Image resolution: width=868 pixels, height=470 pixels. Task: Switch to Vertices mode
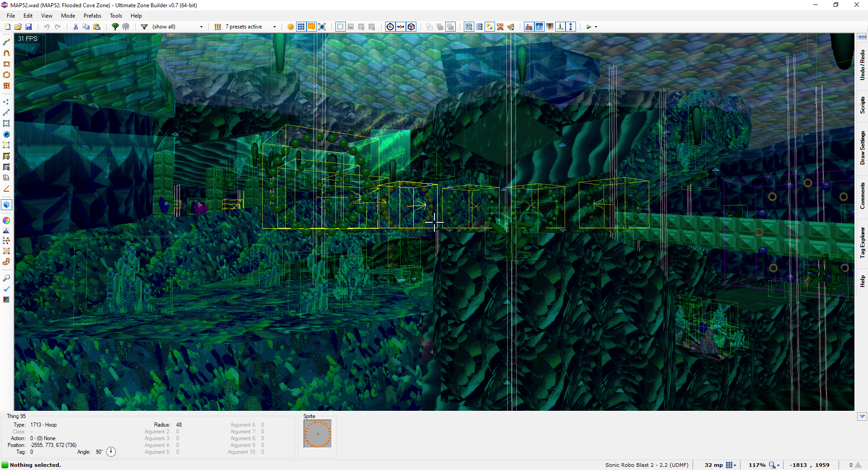coord(6,102)
